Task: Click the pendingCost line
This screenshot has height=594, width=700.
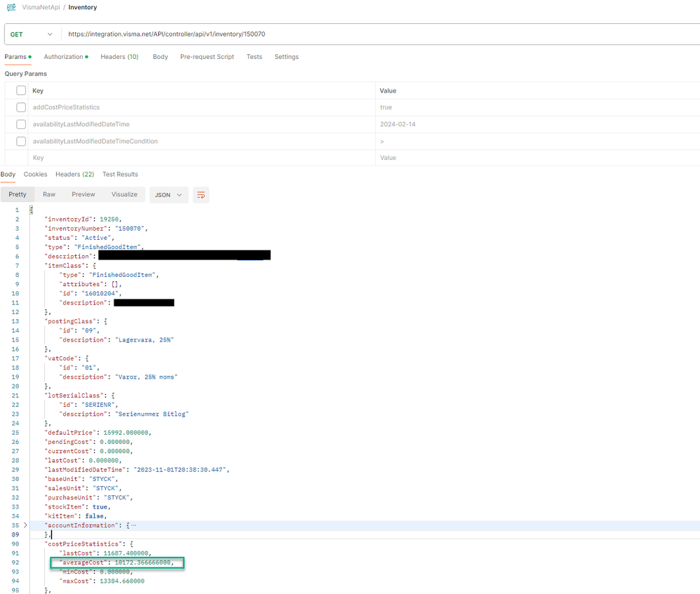Action: 89,443
